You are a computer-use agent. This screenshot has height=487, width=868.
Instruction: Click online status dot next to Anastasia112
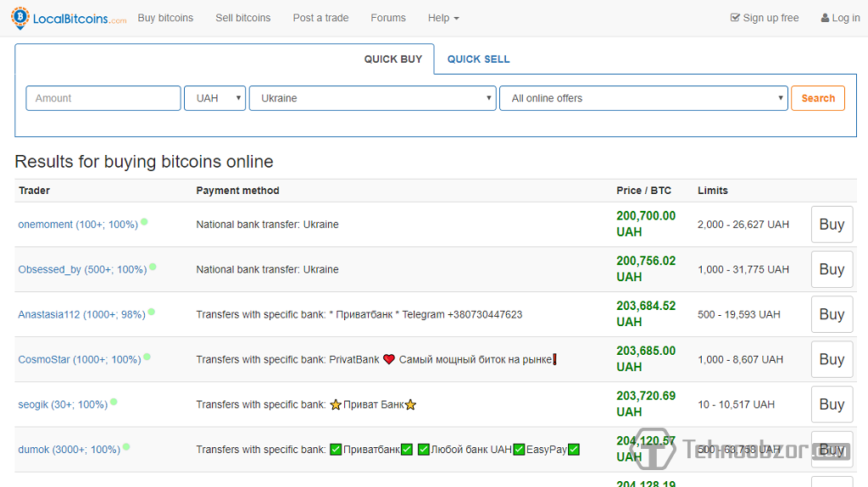tap(151, 313)
